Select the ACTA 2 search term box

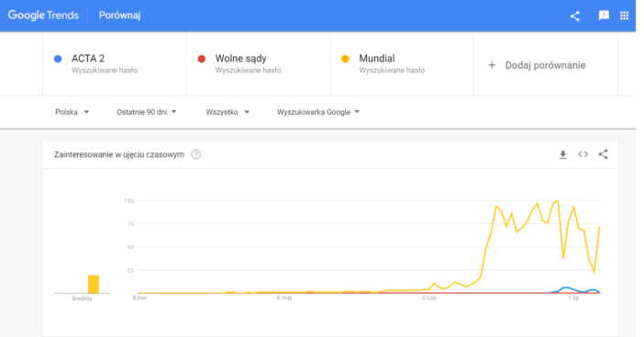pos(114,64)
